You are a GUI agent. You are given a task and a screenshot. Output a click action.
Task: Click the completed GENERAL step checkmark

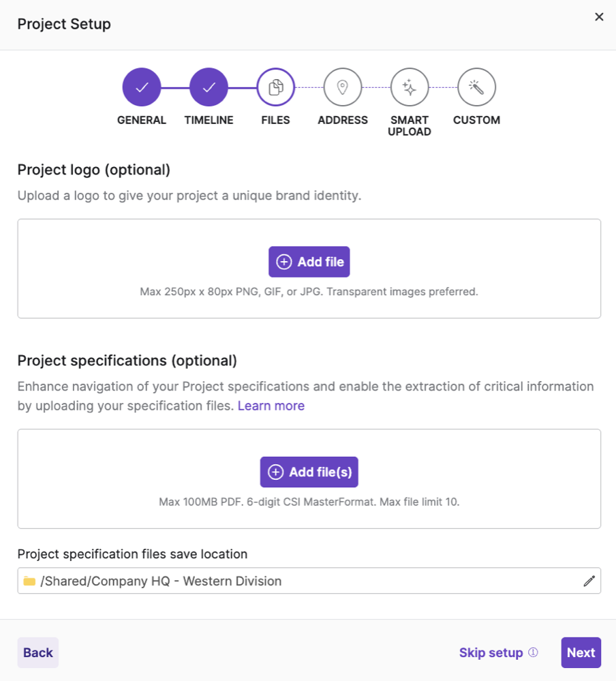coord(142,87)
